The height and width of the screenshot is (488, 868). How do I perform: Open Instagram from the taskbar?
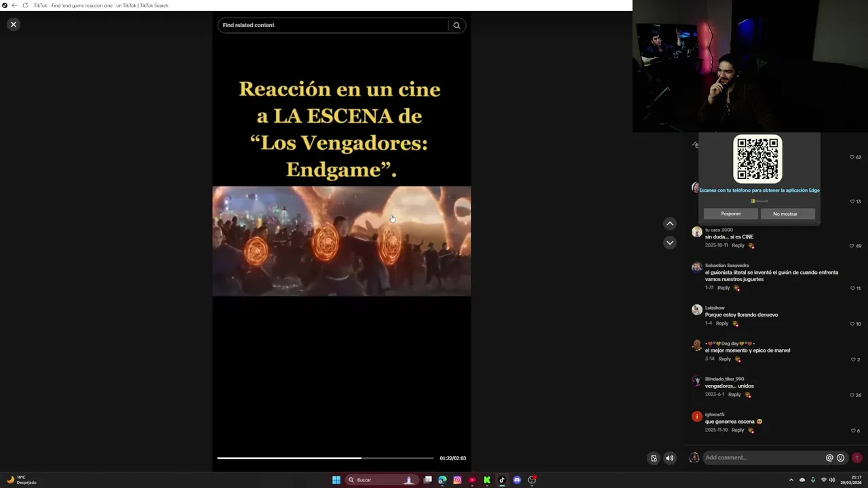tap(457, 480)
